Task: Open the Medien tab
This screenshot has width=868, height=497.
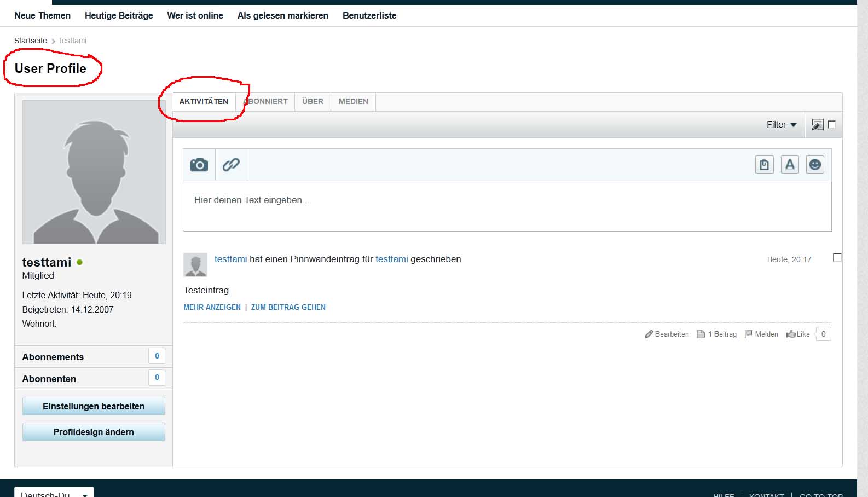Action: coord(353,102)
